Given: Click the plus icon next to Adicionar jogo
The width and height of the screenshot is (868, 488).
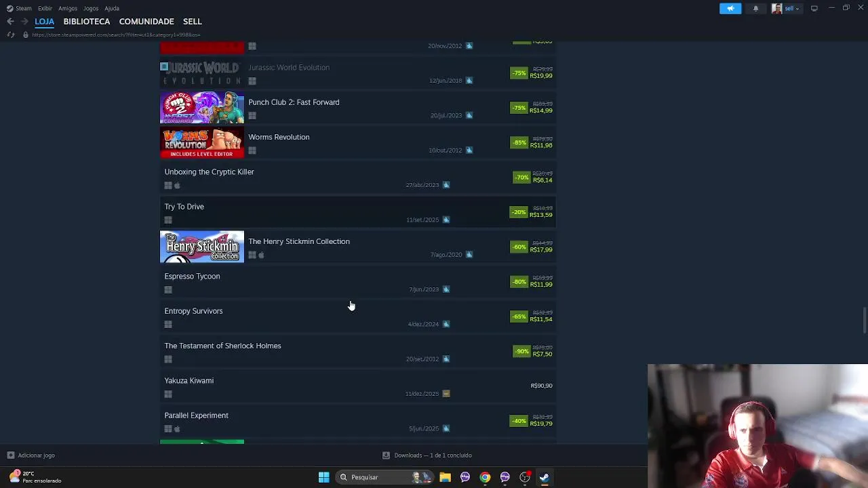Looking at the screenshot, I should pyautogui.click(x=10, y=455).
